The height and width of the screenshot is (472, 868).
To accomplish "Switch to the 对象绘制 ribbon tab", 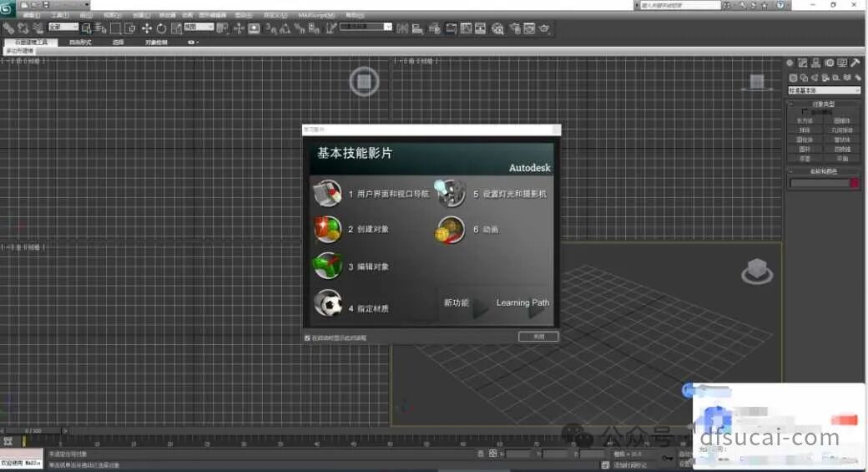I will coord(156,42).
